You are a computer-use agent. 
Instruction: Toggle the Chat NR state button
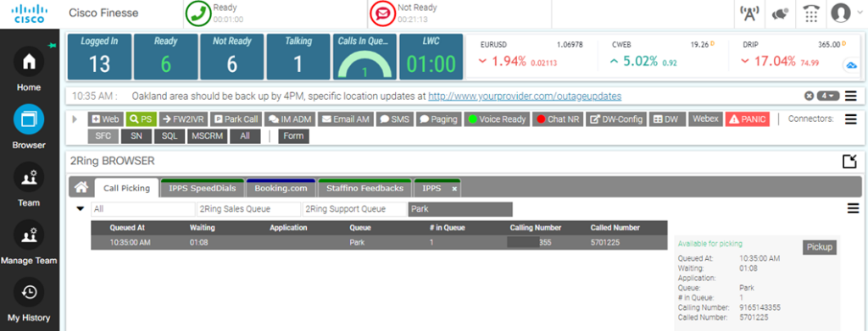558,119
